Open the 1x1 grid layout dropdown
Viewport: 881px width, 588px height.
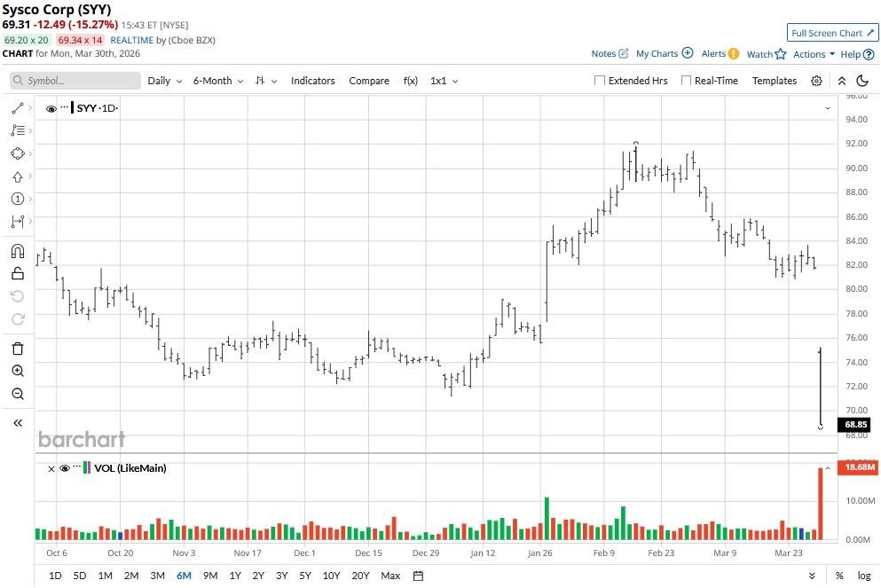tap(444, 81)
